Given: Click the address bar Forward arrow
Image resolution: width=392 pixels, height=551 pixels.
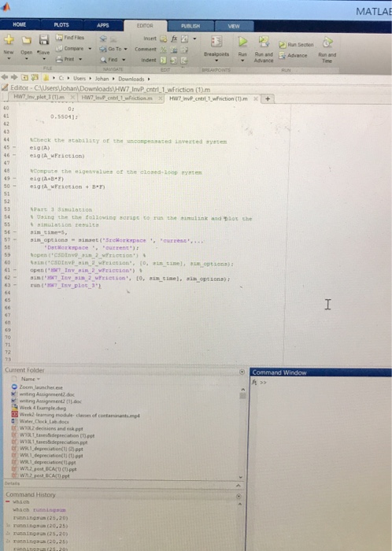Looking at the screenshot, I should [x=14, y=77].
